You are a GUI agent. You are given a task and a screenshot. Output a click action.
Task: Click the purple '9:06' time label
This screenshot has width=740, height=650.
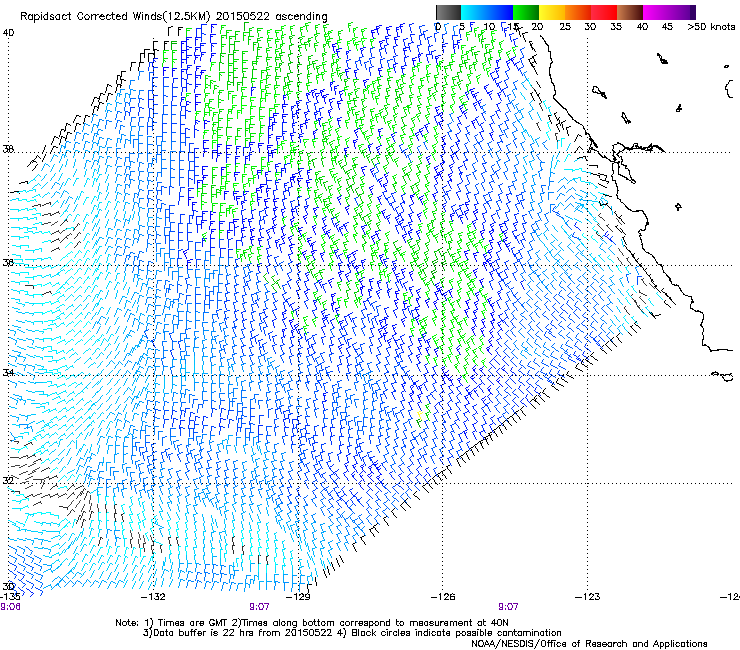click(10, 607)
